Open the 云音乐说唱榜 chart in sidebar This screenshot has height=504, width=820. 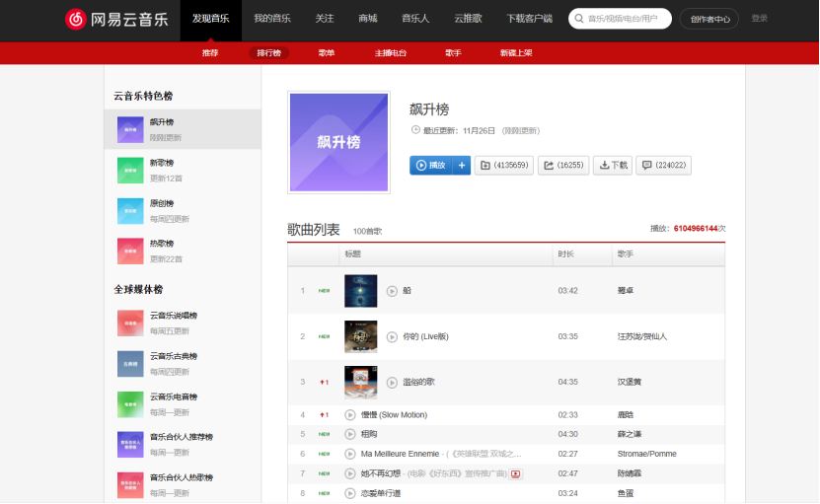[x=174, y=316]
